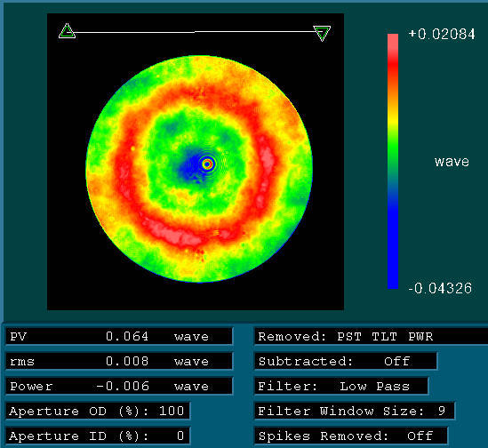
Task: Select the PV 0.064 wave result box
Action: 119,336
